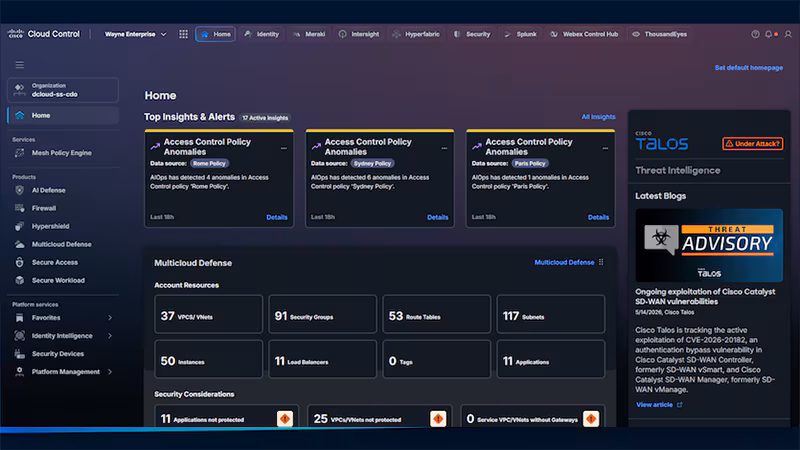Click the Cisco logo in header
The height and width of the screenshot is (450, 800).
click(x=15, y=34)
